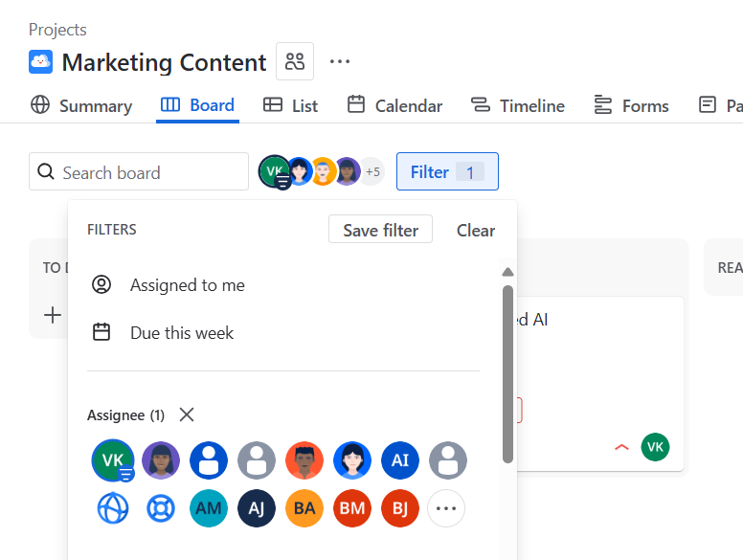Viewport: 743px width, 560px height.
Task: Select the AJ assignee avatar
Action: pyautogui.click(x=257, y=508)
